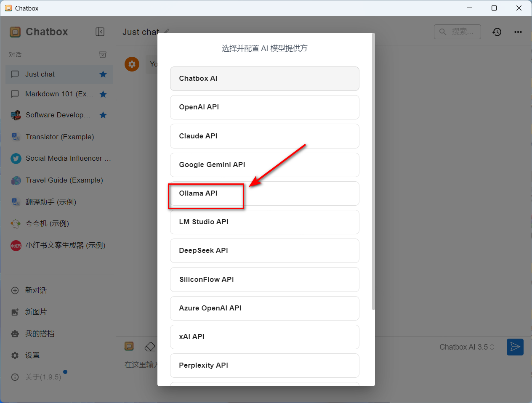Send message with the blue paper plane button
Screen dimensions: 532x403
click(515, 347)
